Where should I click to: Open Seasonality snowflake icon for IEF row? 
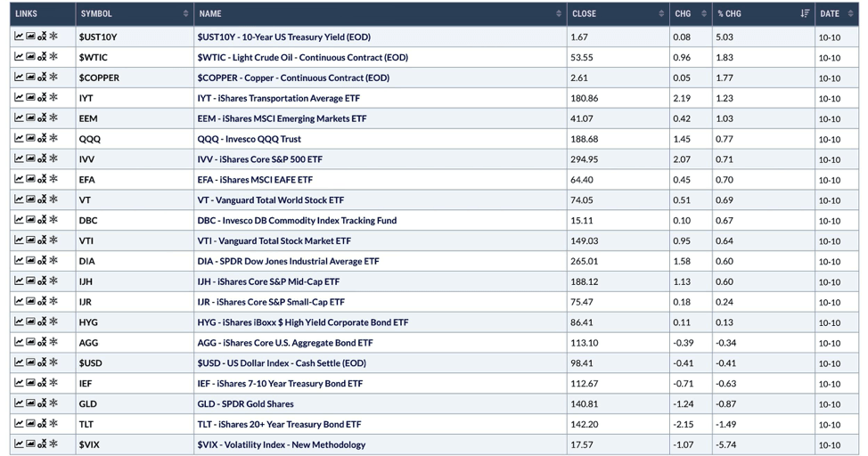tap(53, 382)
